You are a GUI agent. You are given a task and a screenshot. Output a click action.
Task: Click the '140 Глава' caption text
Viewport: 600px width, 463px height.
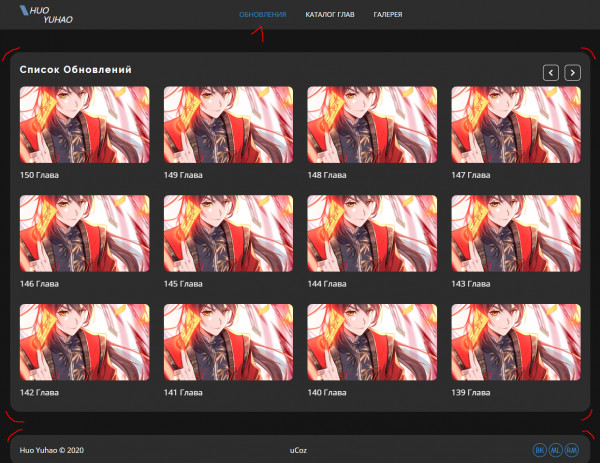click(x=327, y=393)
